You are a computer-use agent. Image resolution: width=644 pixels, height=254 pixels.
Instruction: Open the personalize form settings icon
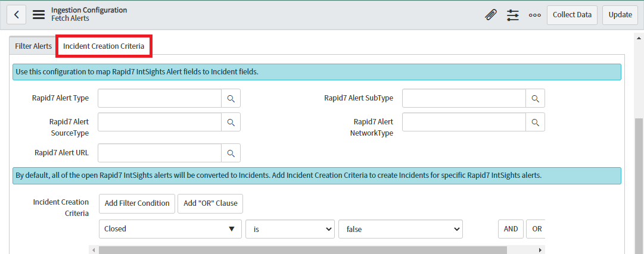(513, 15)
